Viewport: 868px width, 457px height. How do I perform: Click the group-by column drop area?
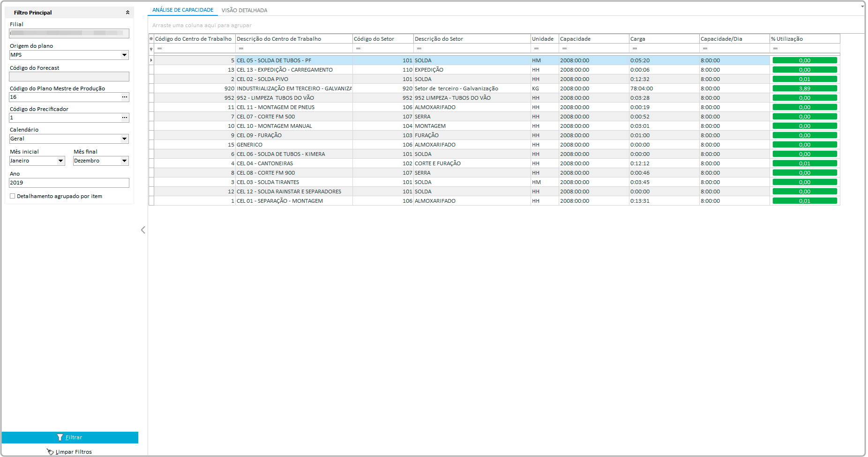pyautogui.click(x=506, y=25)
